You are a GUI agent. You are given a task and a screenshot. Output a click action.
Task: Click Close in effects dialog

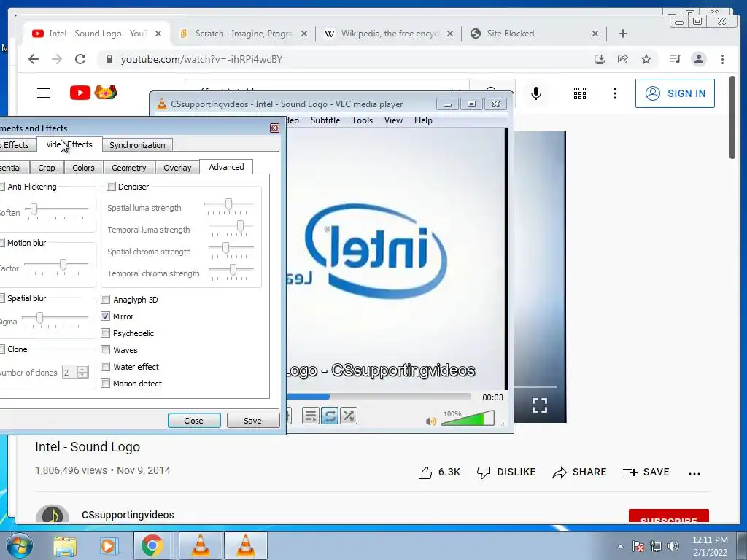point(194,421)
